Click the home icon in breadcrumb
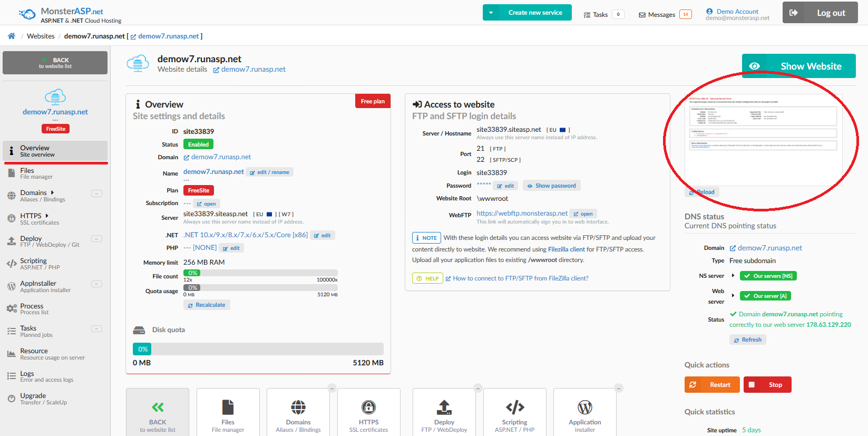868x436 pixels. tap(11, 36)
